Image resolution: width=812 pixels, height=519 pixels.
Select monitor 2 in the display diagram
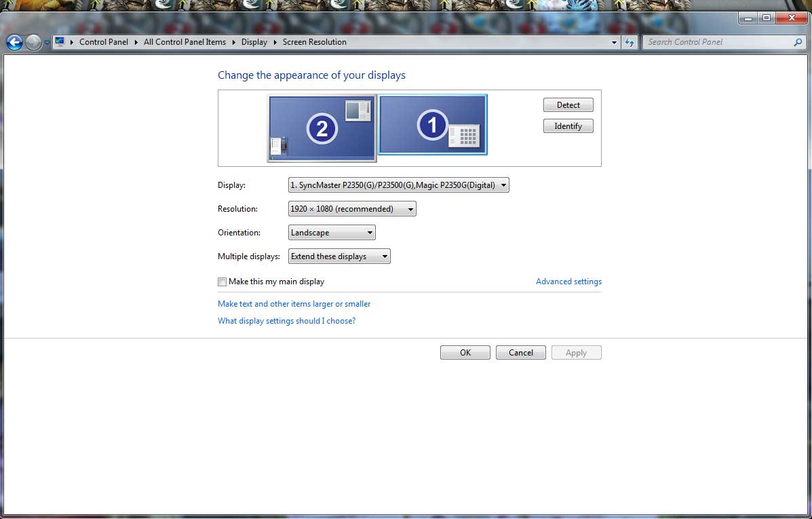(321, 128)
